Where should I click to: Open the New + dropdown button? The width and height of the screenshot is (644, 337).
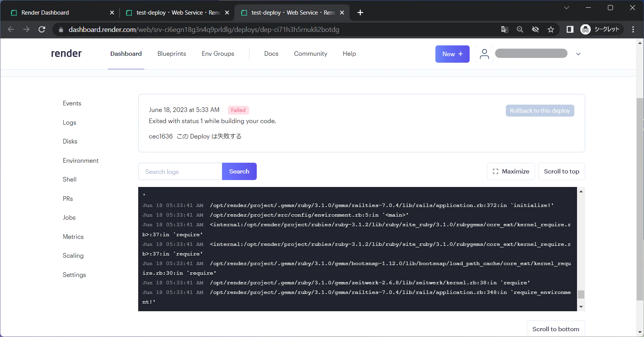pyautogui.click(x=452, y=54)
